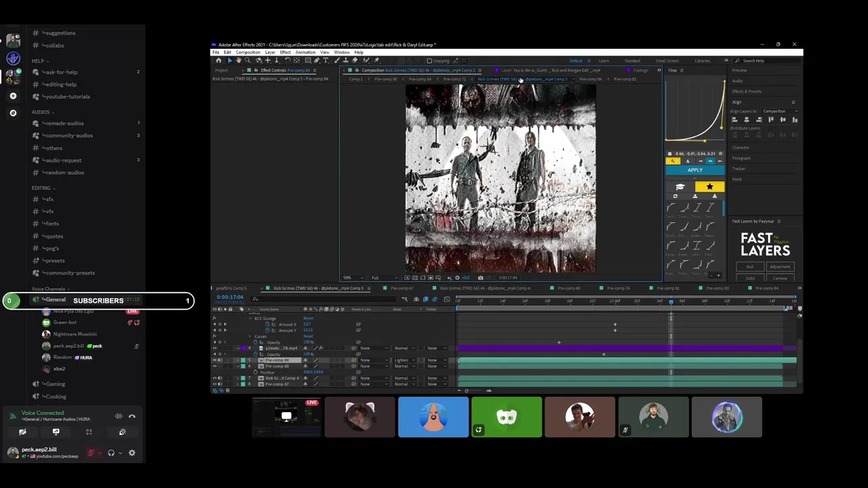
Task: Hide layer 4 y2mate video with eye
Action: pyautogui.click(x=214, y=348)
